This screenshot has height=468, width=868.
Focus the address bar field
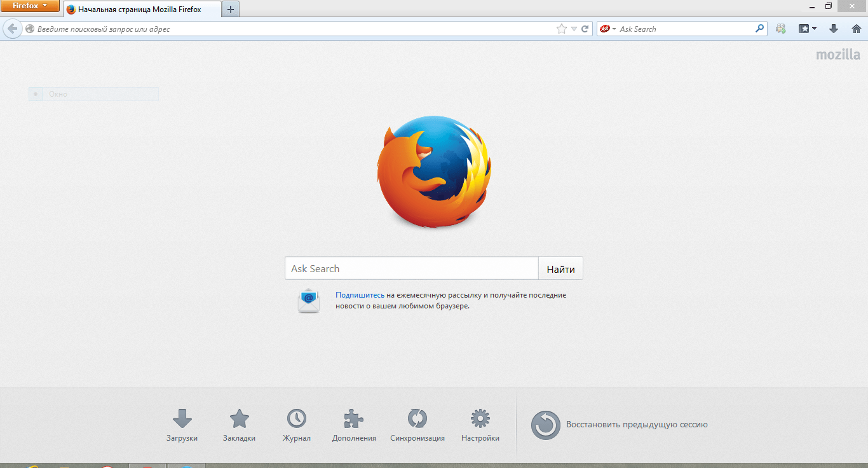coord(295,29)
